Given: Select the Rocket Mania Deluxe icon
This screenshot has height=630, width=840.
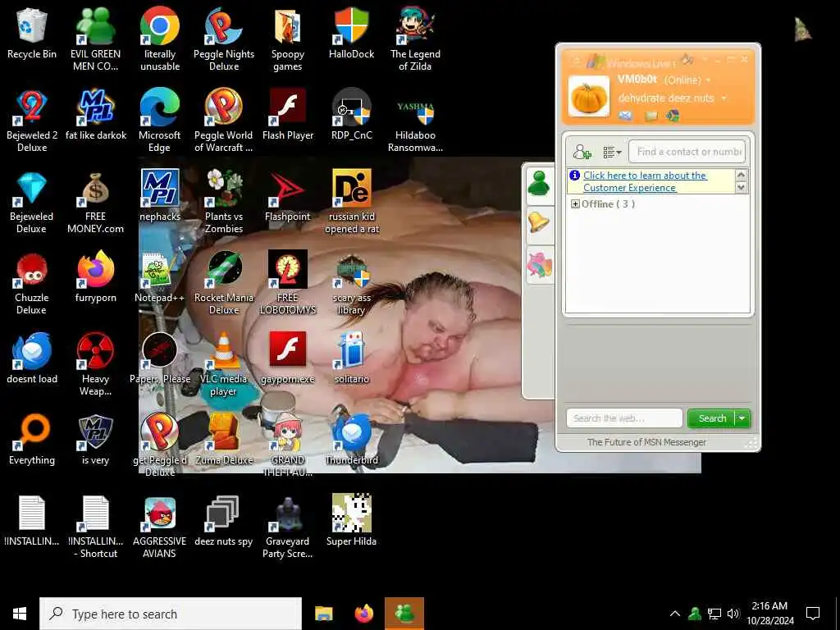Looking at the screenshot, I should click(223, 283).
